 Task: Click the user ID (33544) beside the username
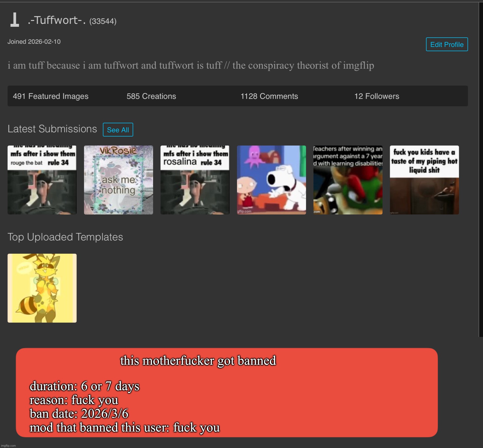coord(103,21)
